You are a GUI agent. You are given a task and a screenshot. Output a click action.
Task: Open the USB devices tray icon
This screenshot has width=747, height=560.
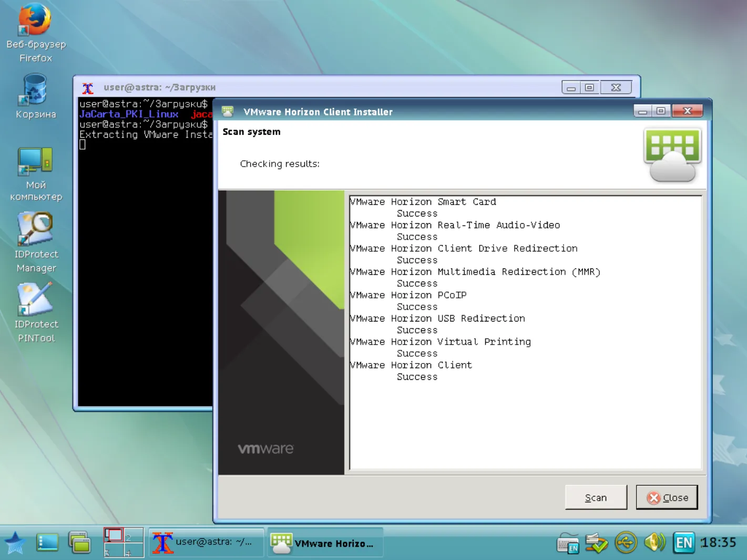point(626,543)
